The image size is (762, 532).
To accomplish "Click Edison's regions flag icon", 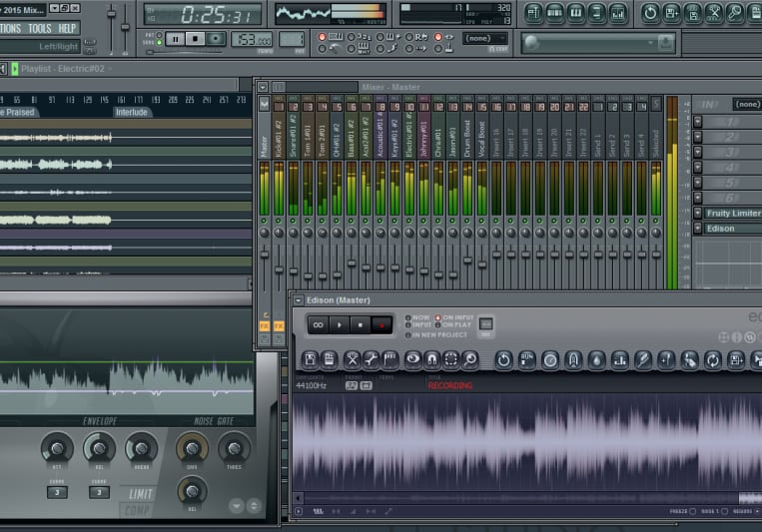I will click(x=390, y=359).
